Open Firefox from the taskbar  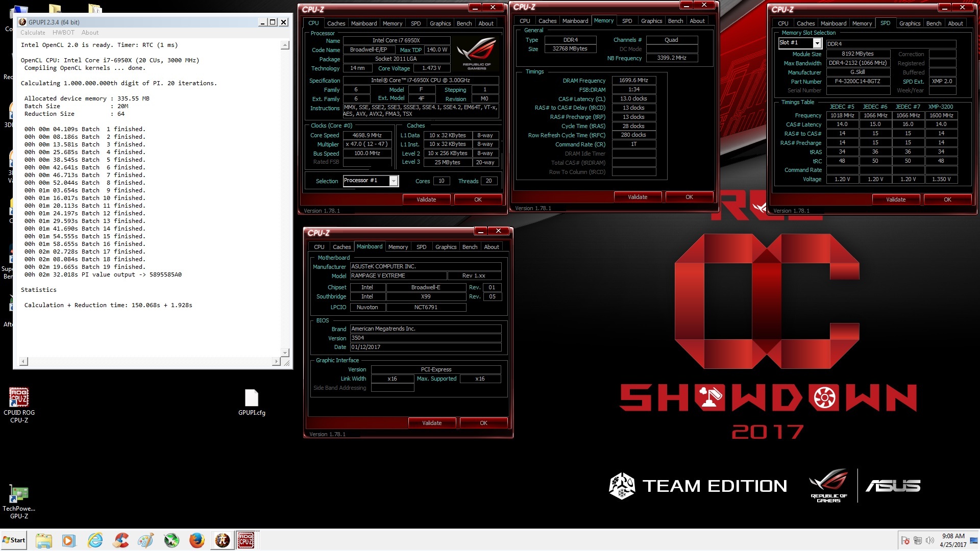tap(197, 540)
